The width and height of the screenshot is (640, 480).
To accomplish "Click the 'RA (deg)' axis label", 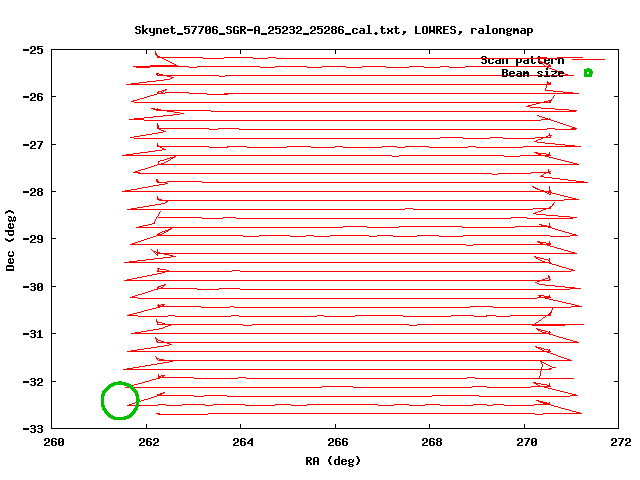I will [333, 461].
